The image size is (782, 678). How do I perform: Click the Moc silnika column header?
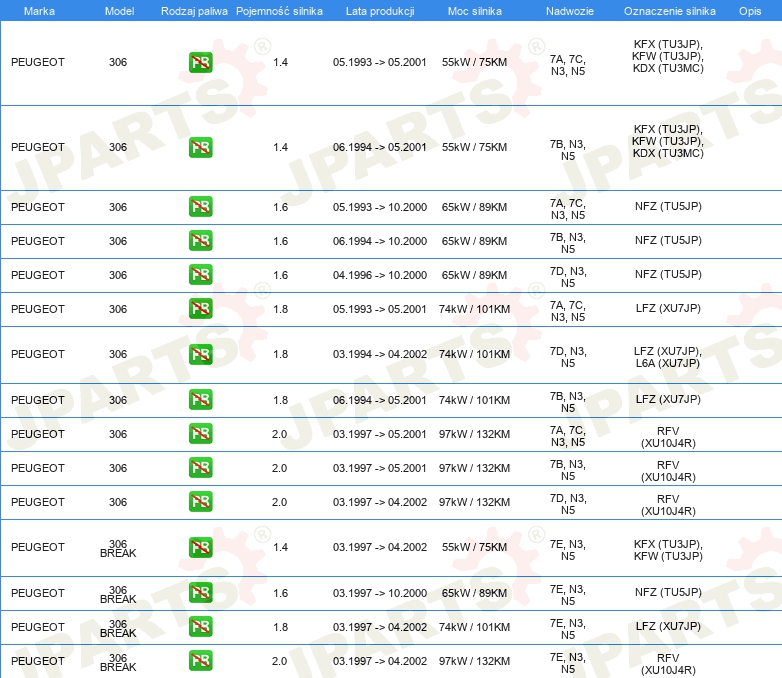475,10
